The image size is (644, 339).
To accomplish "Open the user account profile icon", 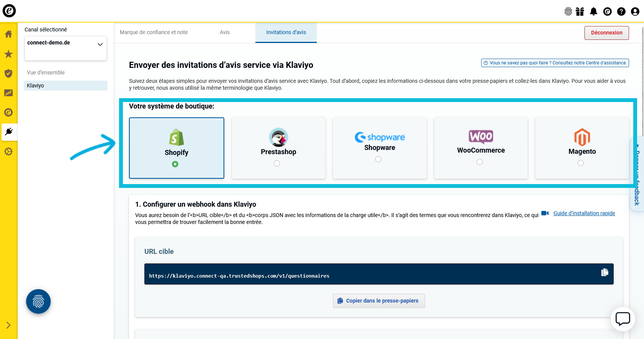I will click(635, 12).
